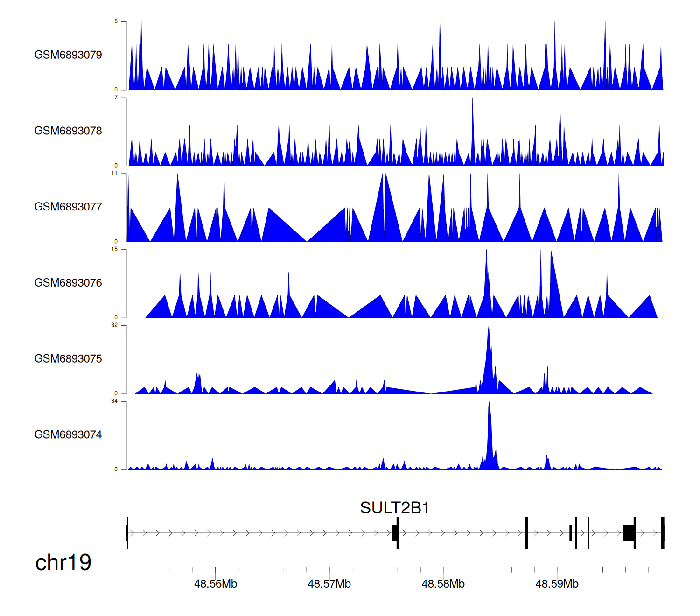Select the GSM6893074 track name
Image resolution: width=700 pixels, height=616 pixels.
click(68, 434)
